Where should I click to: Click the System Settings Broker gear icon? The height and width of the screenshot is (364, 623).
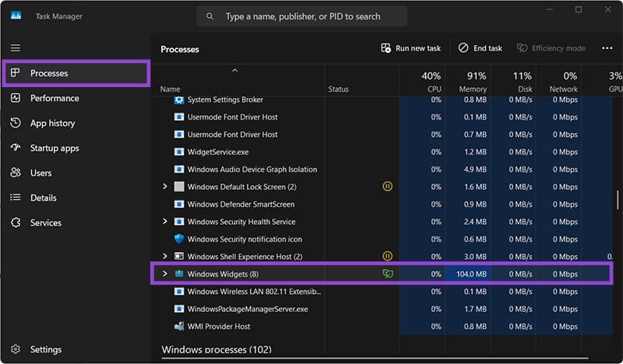coord(179,100)
